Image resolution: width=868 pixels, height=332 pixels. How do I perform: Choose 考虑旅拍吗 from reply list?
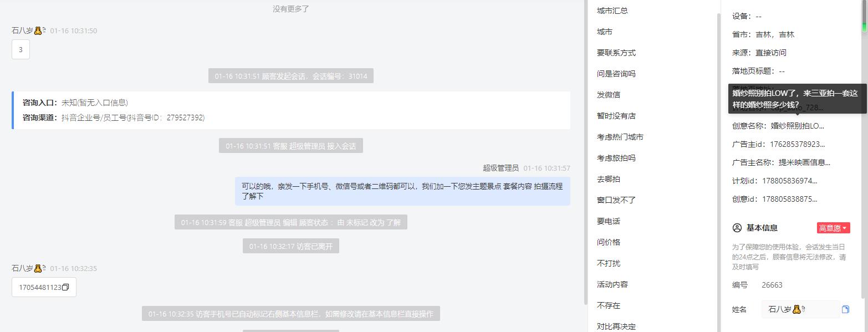pos(616,158)
